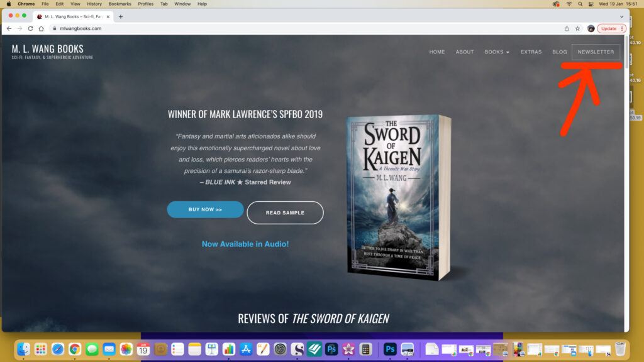This screenshot has width=644, height=362.
Task: Go to the Newsletter page
Action: point(596,52)
